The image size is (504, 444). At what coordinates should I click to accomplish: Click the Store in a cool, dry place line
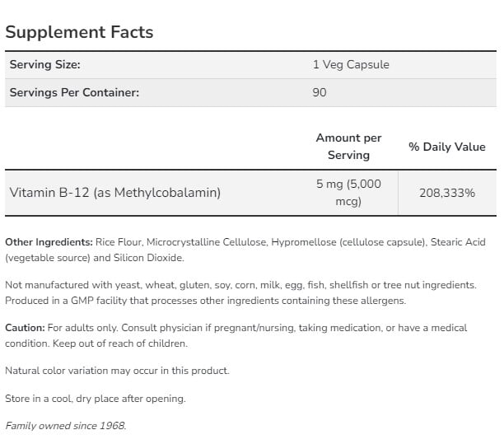pos(96,399)
